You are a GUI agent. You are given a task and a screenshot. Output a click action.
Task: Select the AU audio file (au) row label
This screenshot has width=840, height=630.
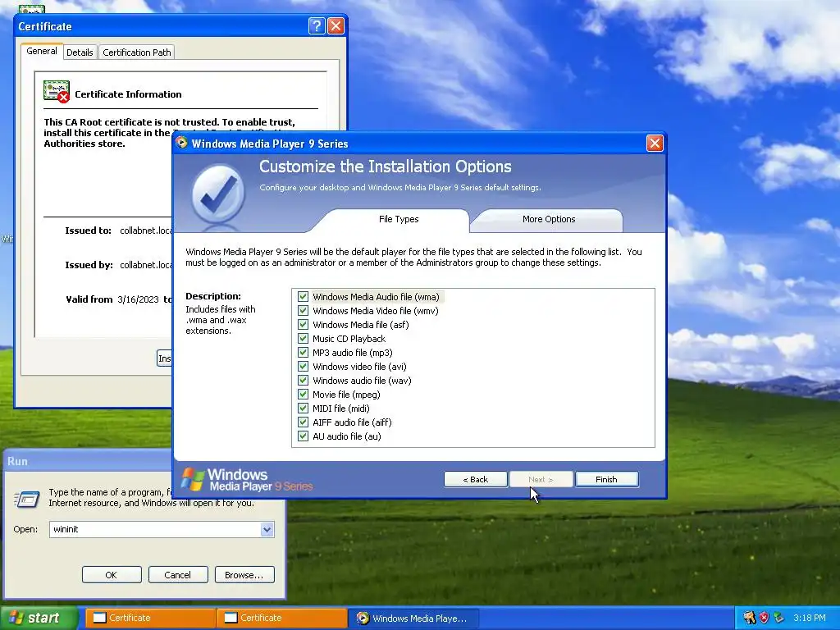[x=347, y=436]
